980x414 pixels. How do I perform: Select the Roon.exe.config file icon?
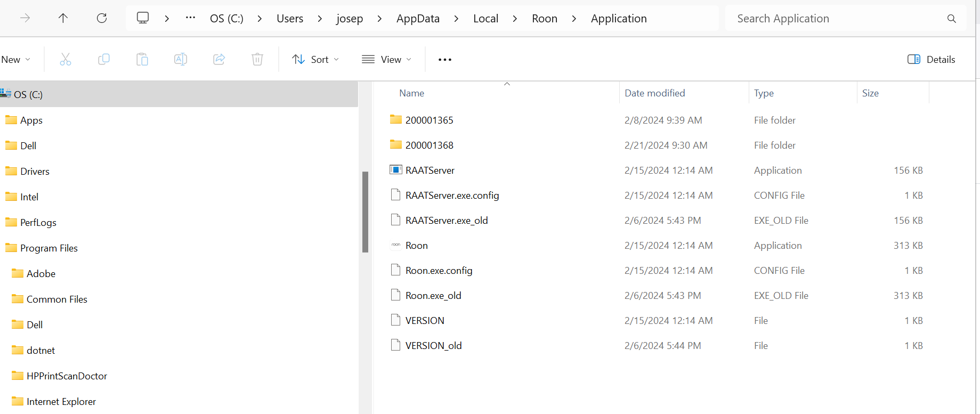point(395,270)
